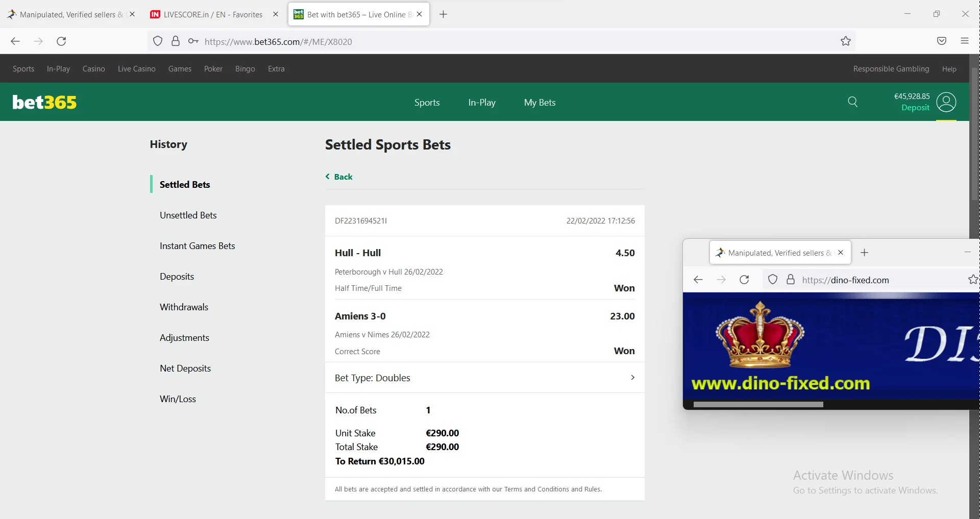Click the padlock site info icon by bet365 URL
Viewport: 980px width, 519px height.
pyautogui.click(x=176, y=41)
